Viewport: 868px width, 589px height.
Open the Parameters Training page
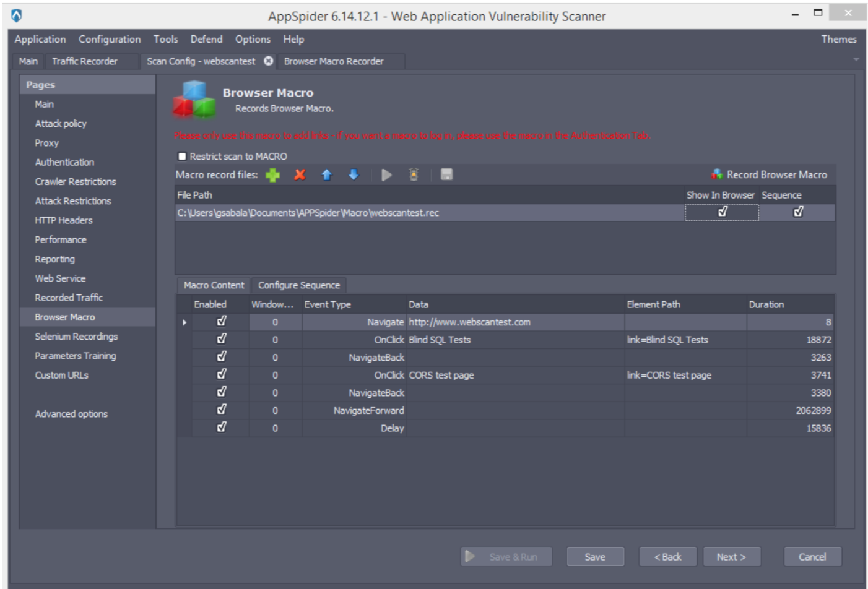point(76,356)
